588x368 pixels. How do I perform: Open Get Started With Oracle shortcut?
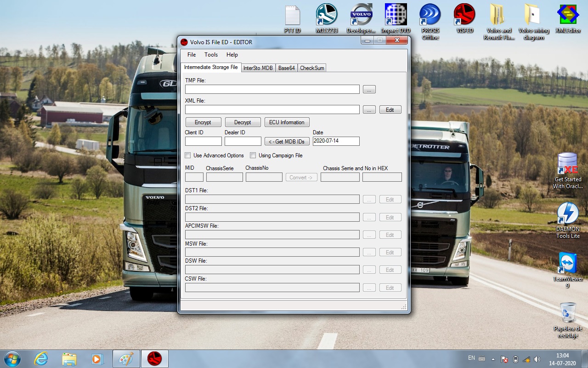[x=568, y=171]
